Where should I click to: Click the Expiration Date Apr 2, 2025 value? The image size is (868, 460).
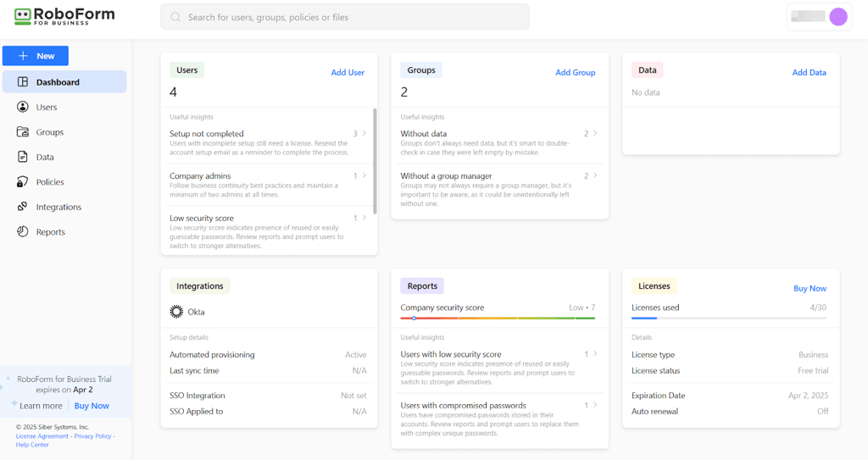pyautogui.click(x=808, y=396)
